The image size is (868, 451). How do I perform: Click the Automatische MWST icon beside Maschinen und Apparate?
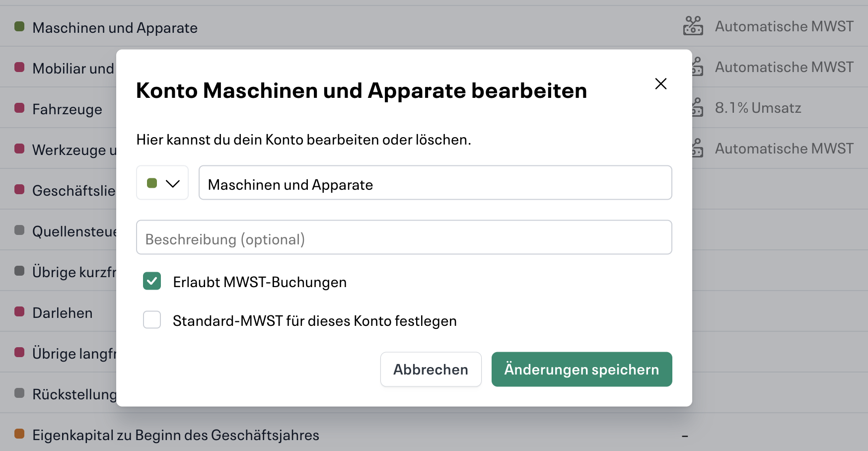click(x=694, y=26)
